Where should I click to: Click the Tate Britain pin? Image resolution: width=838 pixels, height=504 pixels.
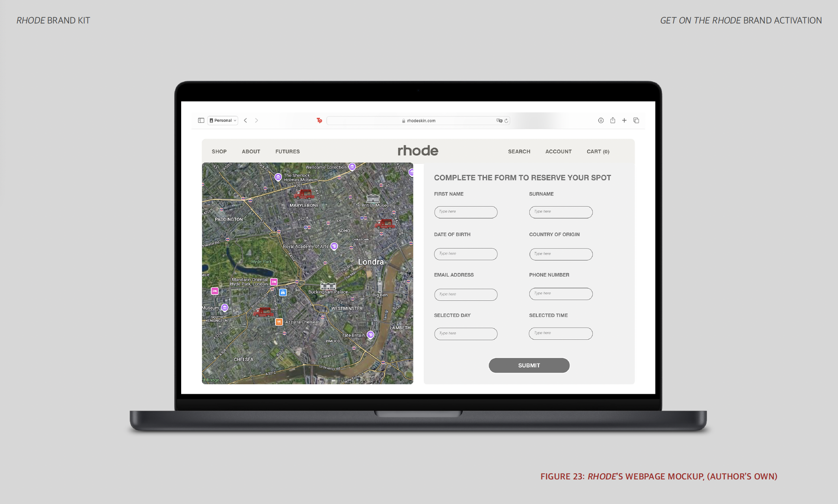click(371, 335)
